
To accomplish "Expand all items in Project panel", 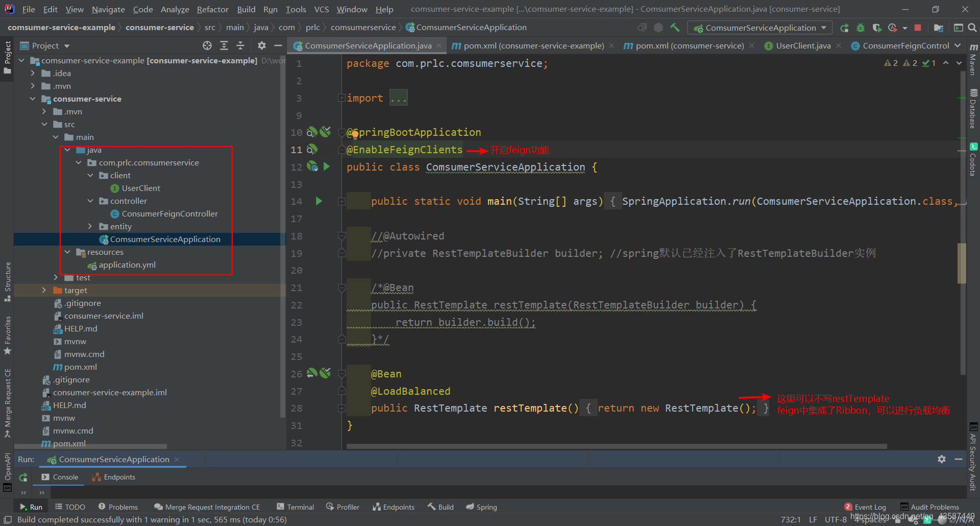I will (224, 45).
